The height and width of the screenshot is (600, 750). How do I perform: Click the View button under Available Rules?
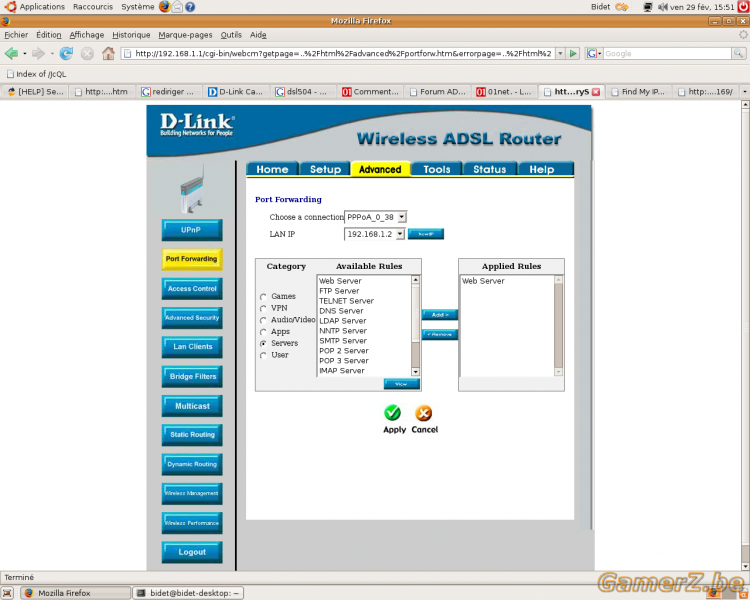401,384
